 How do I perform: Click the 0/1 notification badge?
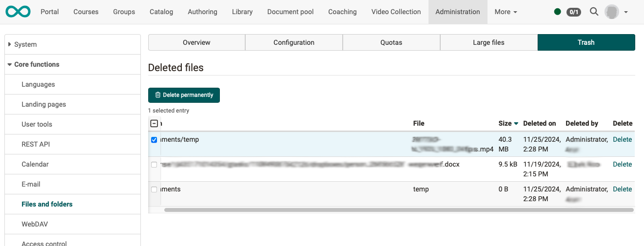pyautogui.click(x=573, y=12)
